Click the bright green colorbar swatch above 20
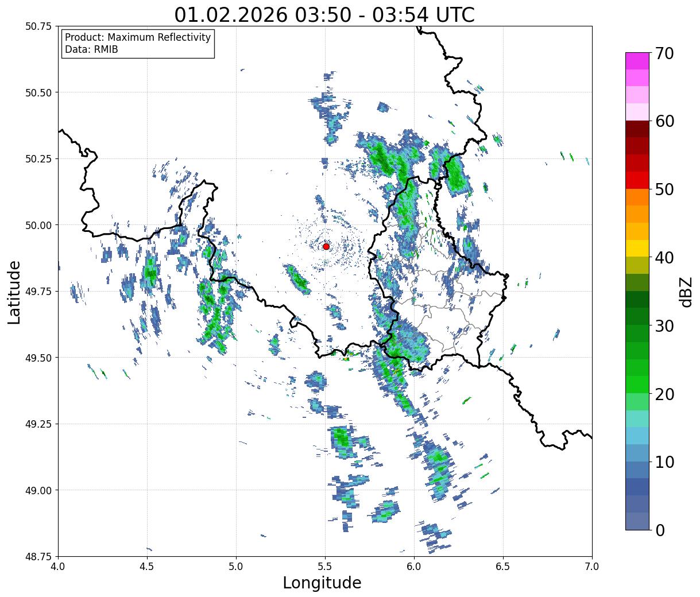 [x=637, y=384]
